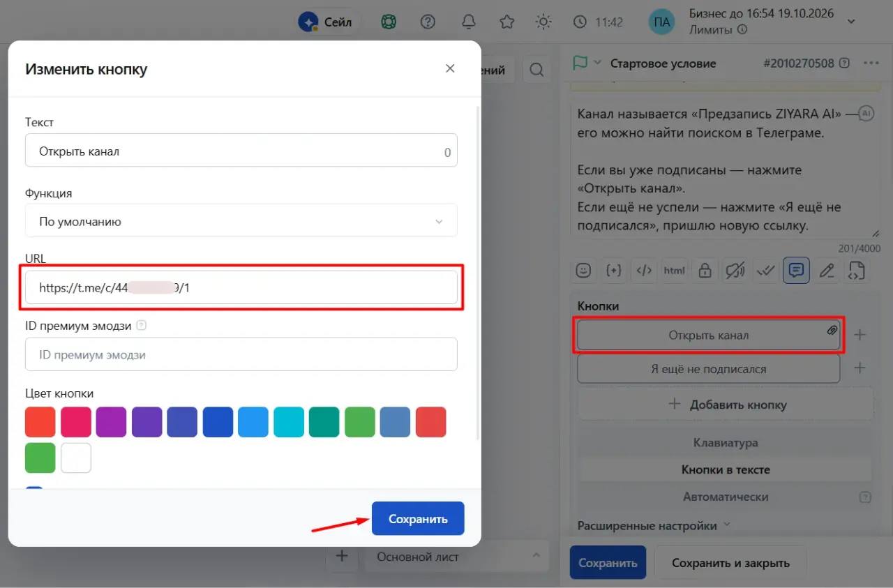Open dropdown chevron next to green flag
This screenshot has height=588, width=893.
click(x=597, y=63)
